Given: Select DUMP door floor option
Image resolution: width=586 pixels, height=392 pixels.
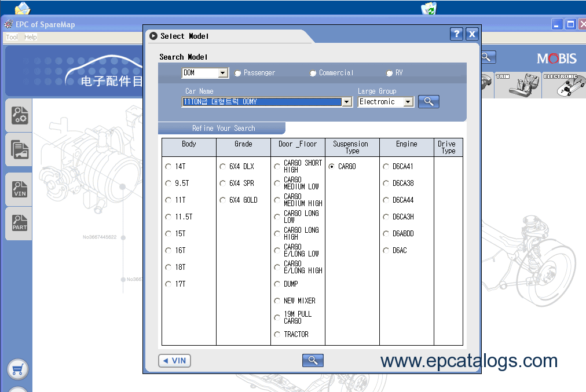Looking at the screenshot, I should click(x=277, y=284).
